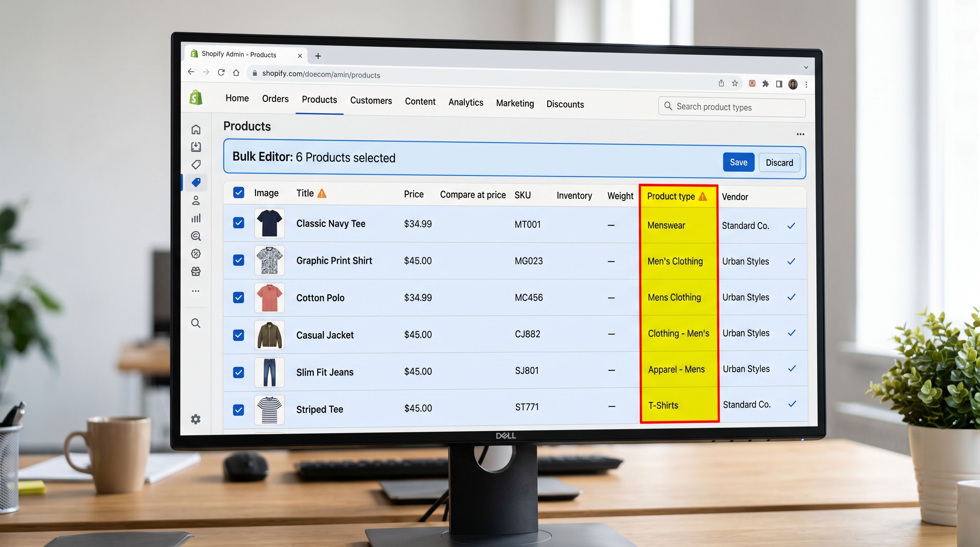Uncheck the Classic Navy Tee checkbox
980x547 pixels.
(x=239, y=223)
